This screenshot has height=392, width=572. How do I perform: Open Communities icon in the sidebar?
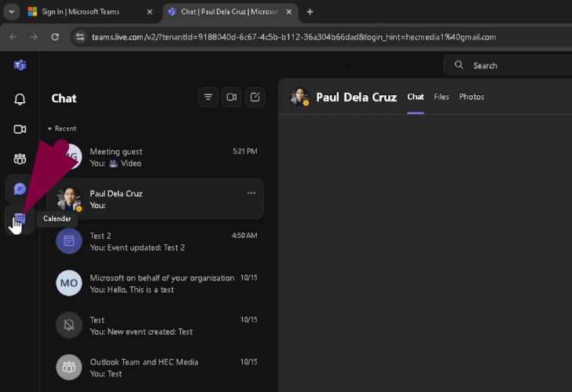tap(20, 159)
